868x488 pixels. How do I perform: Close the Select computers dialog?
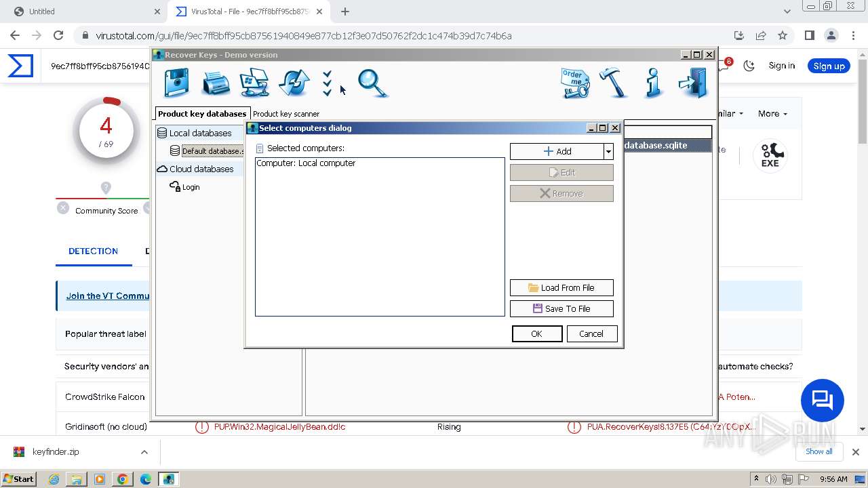pos(615,127)
